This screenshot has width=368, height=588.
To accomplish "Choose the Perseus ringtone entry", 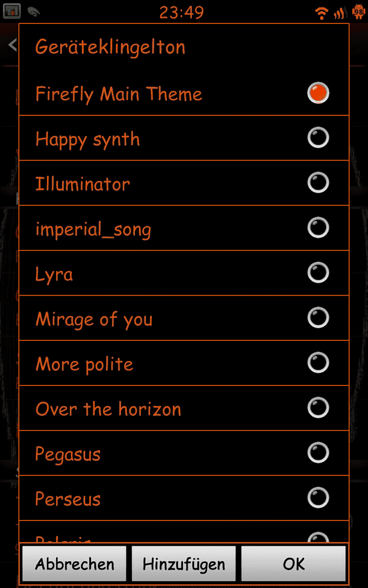I will pos(184,498).
